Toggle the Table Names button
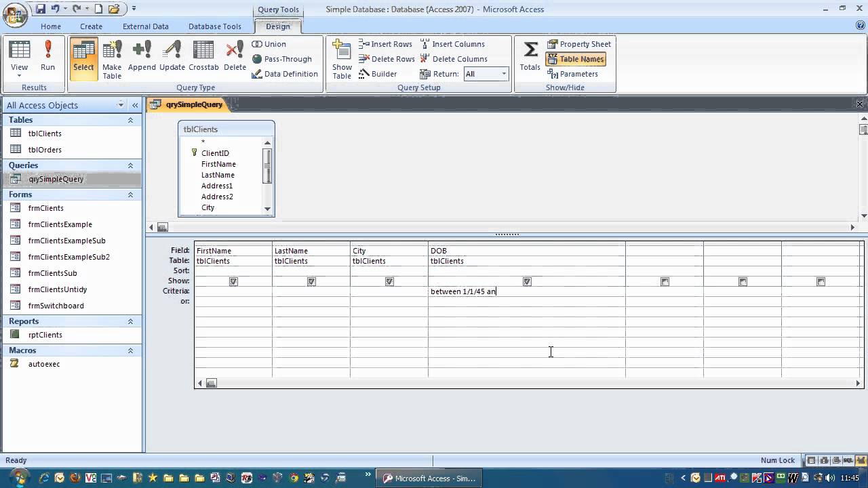Screen dimensions: 868x488 pyautogui.click(x=576, y=59)
